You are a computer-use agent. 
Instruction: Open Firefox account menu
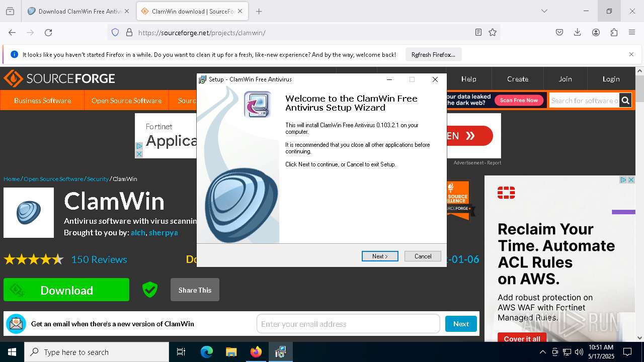pyautogui.click(x=596, y=32)
